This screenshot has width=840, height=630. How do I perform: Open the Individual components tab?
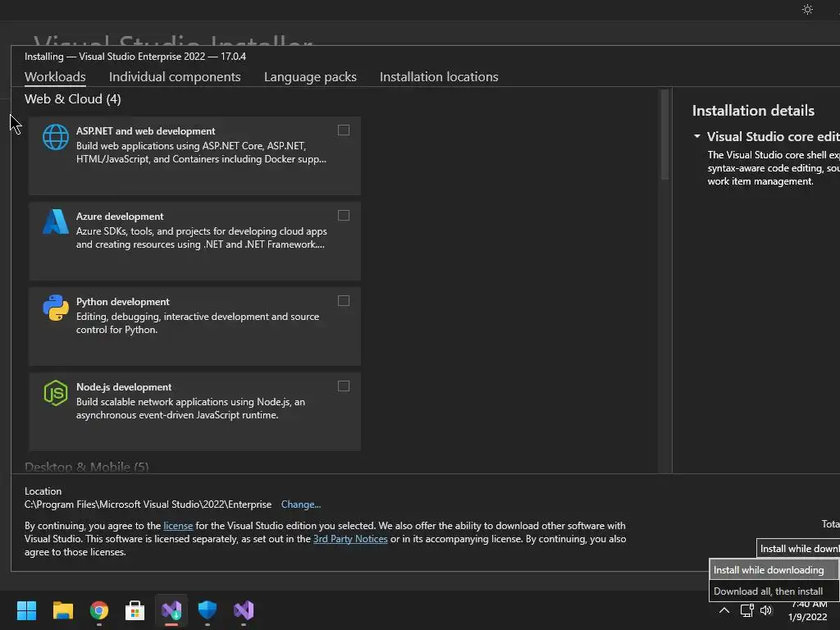[x=175, y=76]
